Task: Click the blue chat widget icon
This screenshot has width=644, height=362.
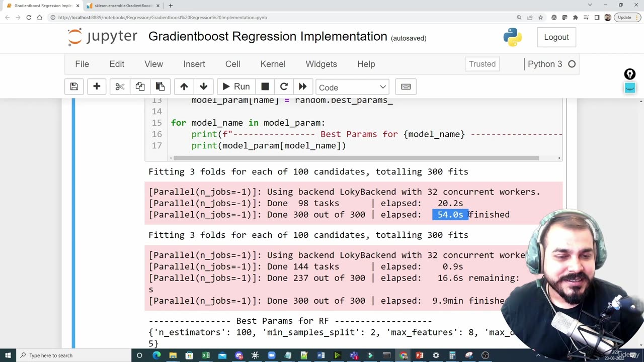Action: [x=630, y=87]
